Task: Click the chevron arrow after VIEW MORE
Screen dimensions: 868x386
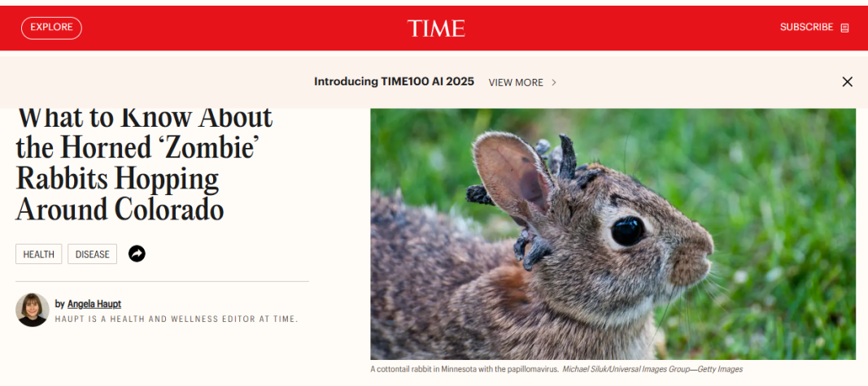Action: click(x=553, y=82)
